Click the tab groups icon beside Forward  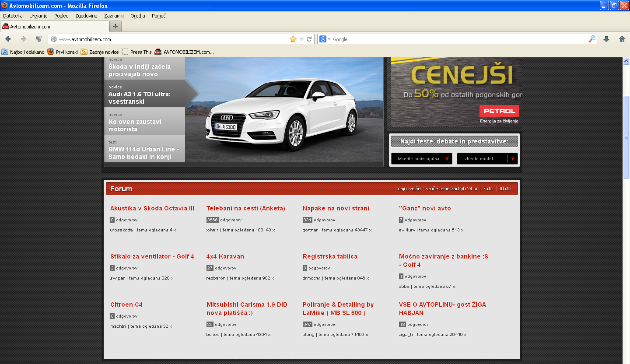[x=38, y=39]
